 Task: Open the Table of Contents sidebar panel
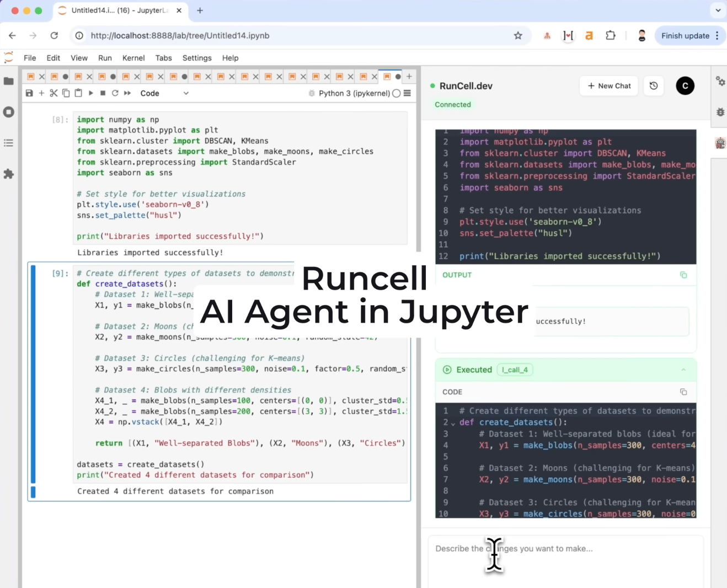pyautogui.click(x=9, y=143)
